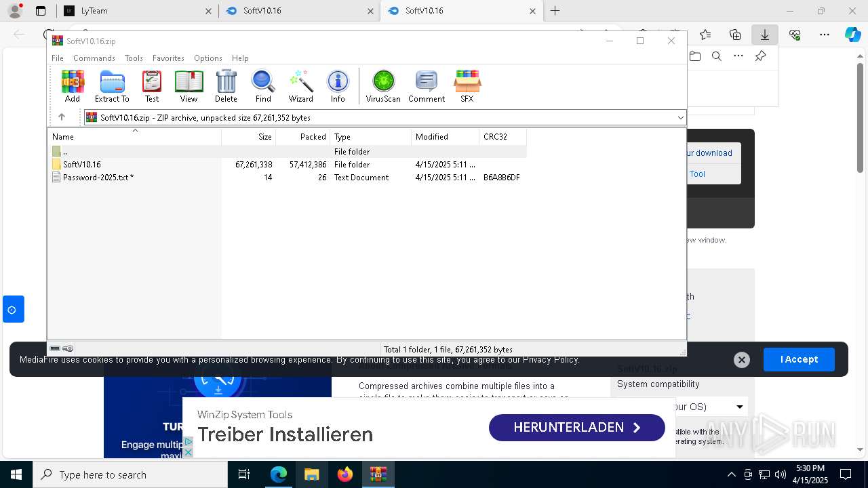Go up one folder level arrow
This screenshot has width=868, height=488.
[61, 117]
